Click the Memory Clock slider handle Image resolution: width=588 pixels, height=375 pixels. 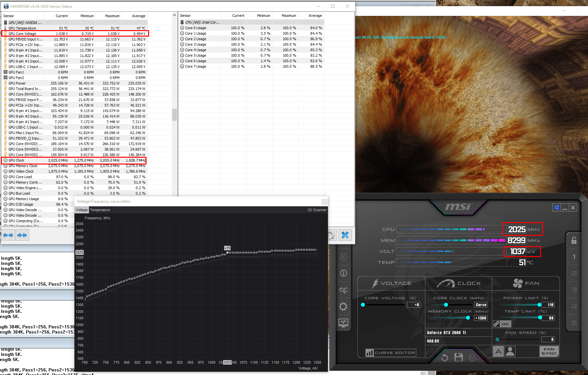468,318
